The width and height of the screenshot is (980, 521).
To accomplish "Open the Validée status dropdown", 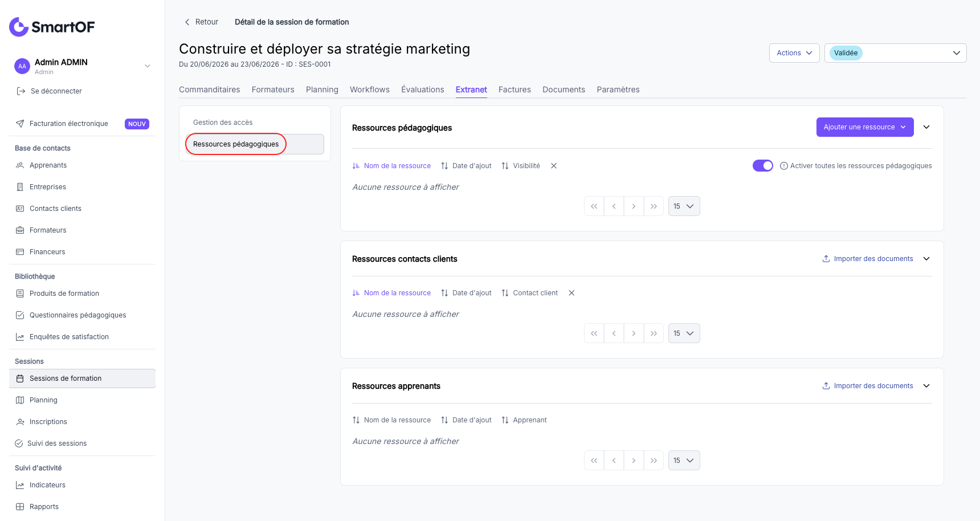I will pos(895,53).
